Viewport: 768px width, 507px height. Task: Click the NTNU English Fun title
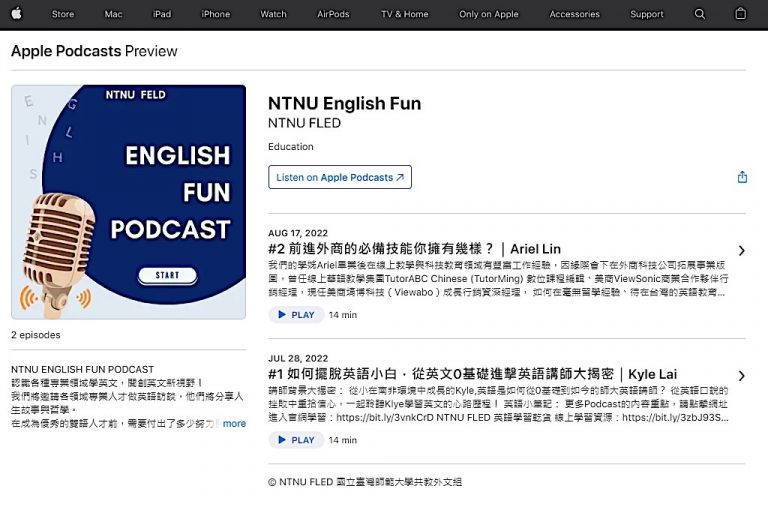(344, 103)
